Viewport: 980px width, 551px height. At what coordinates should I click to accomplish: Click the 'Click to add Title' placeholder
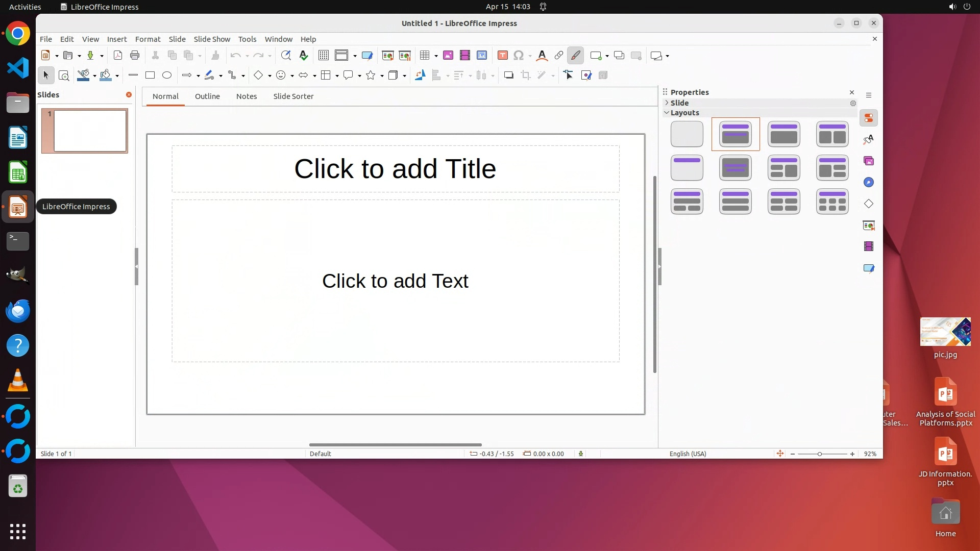click(395, 169)
